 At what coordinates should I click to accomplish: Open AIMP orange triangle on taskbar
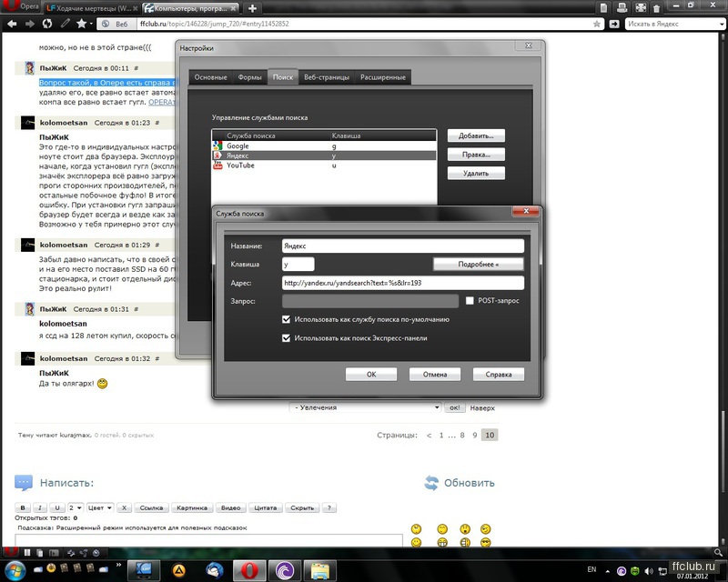pos(179,570)
